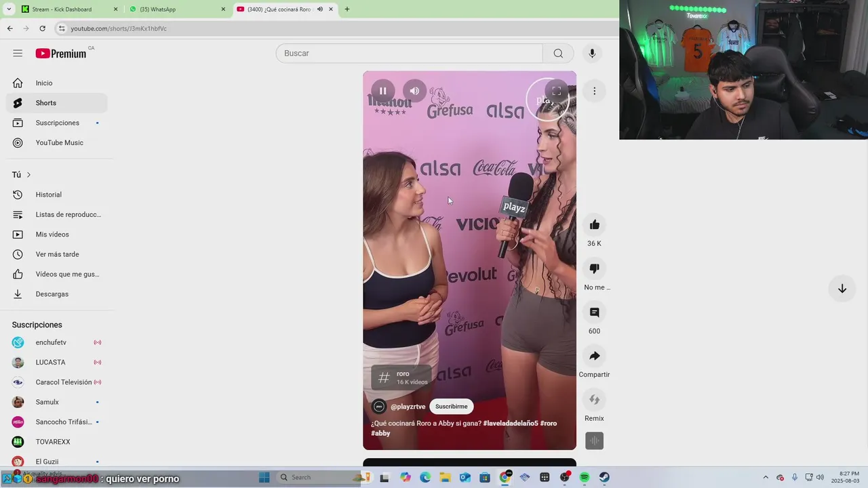868x488 pixels.
Task: Open the Short's three-dot options menu
Action: (594, 91)
